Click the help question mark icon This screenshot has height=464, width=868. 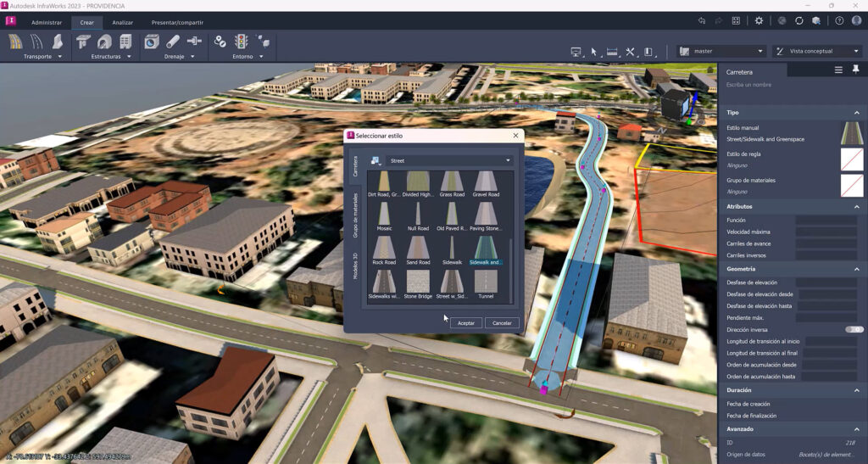[839, 20]
